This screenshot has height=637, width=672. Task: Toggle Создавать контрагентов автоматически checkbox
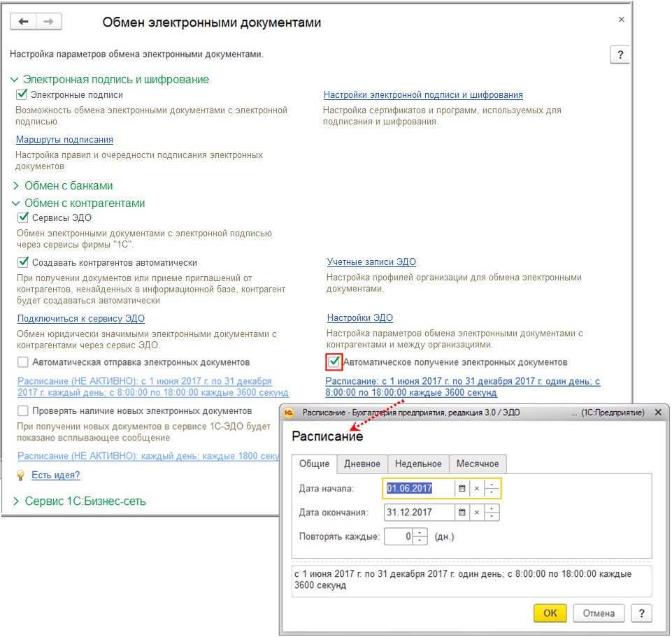(x=23, y=262)
